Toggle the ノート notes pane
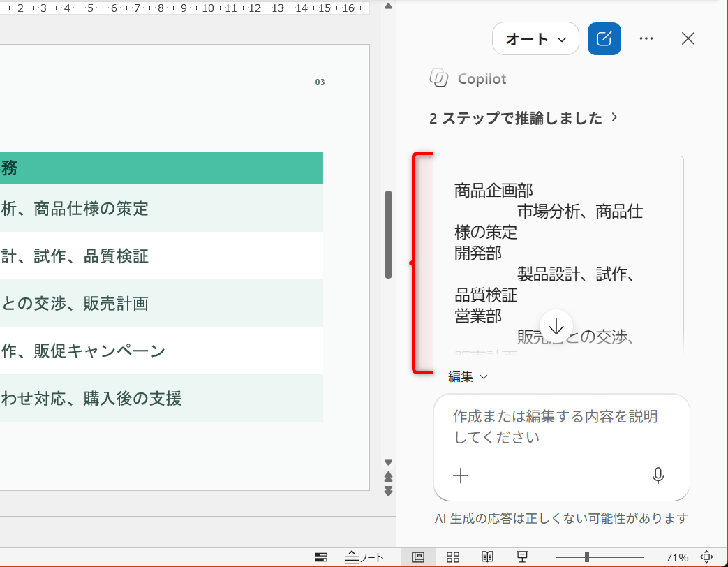The height and width of the screenshot is (567, 728). pos(364,557)
